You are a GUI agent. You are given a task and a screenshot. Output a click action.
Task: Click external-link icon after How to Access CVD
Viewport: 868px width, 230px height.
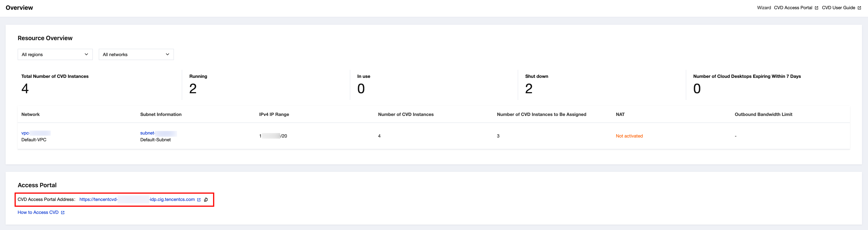pos(63,213)
